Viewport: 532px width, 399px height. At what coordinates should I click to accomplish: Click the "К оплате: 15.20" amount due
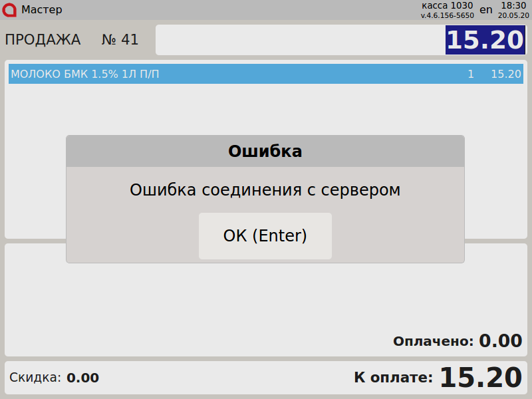(438, 378)
